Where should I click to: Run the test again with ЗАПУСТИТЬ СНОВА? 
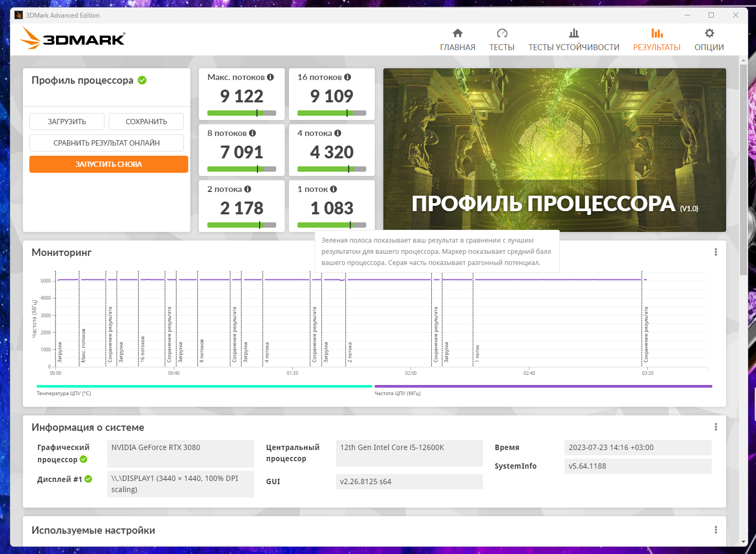pyautogui.click(x=109, y=164)
